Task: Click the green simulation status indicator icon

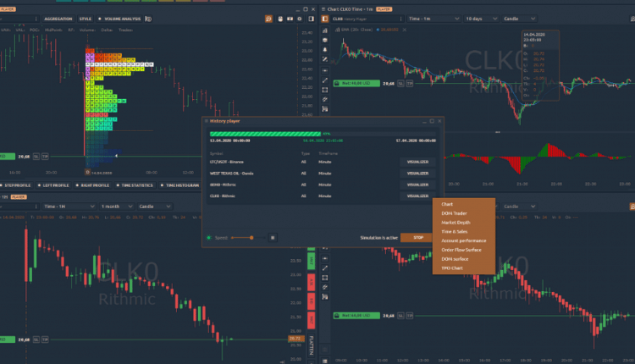Action: pyautogui.click(x=209, y=238)
